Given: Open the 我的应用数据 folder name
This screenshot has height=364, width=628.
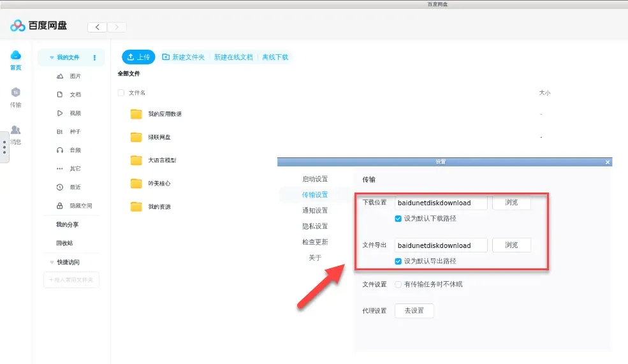Looking at the screenshot, I should pos(165,114).
